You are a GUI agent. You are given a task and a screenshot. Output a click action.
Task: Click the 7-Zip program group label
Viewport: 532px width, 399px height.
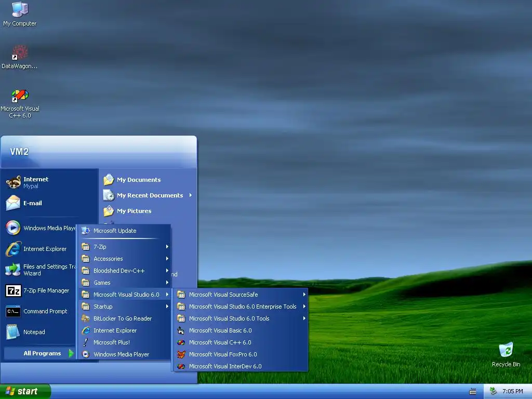pos(100,247)
